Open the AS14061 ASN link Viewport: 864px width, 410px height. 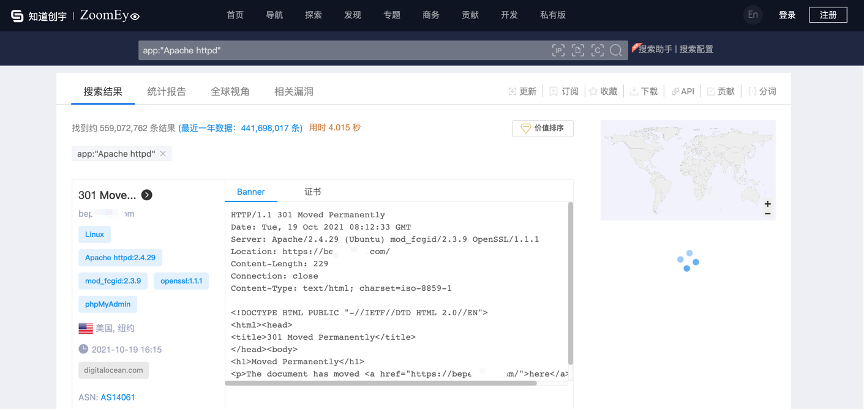[118, 397]
